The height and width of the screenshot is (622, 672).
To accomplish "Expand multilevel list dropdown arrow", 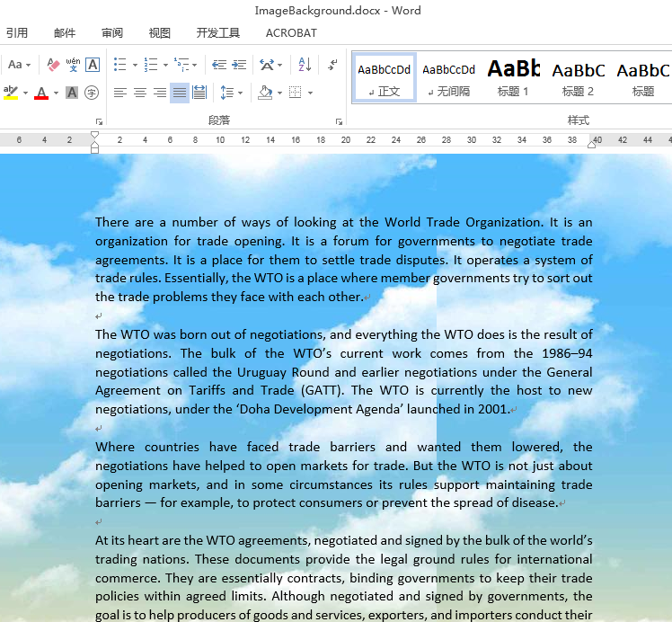I will [194, 65].
